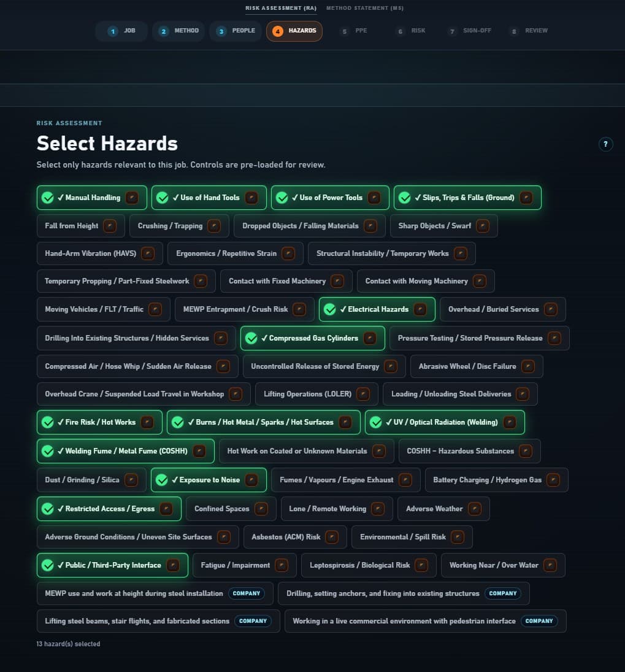
Task: Open step 5 PPE
Action: (x=354, y=31)
